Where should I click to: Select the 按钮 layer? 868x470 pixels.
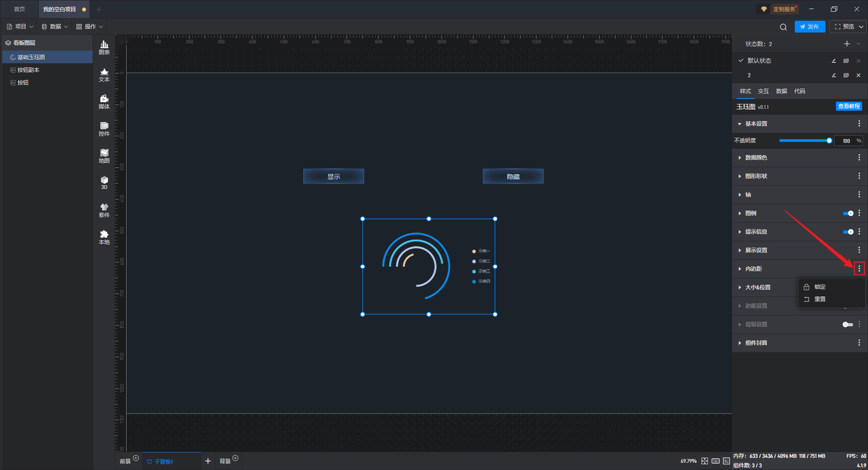(47, 82)
